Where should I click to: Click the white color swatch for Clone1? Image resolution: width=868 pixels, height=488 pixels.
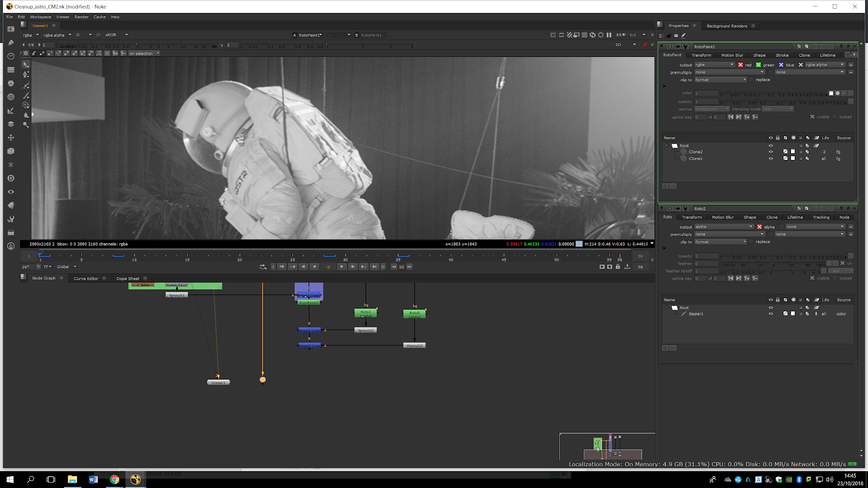pyautogui.click(x=793, y=158)
